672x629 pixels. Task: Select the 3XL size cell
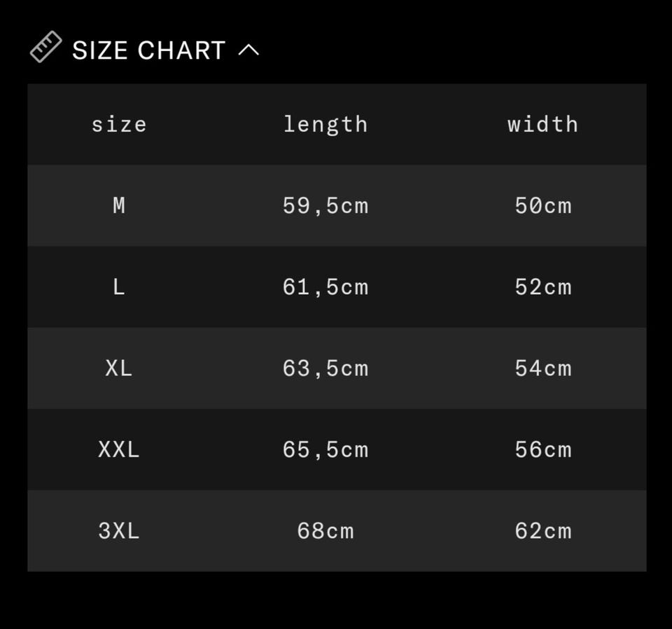click(x=119, y=531)
